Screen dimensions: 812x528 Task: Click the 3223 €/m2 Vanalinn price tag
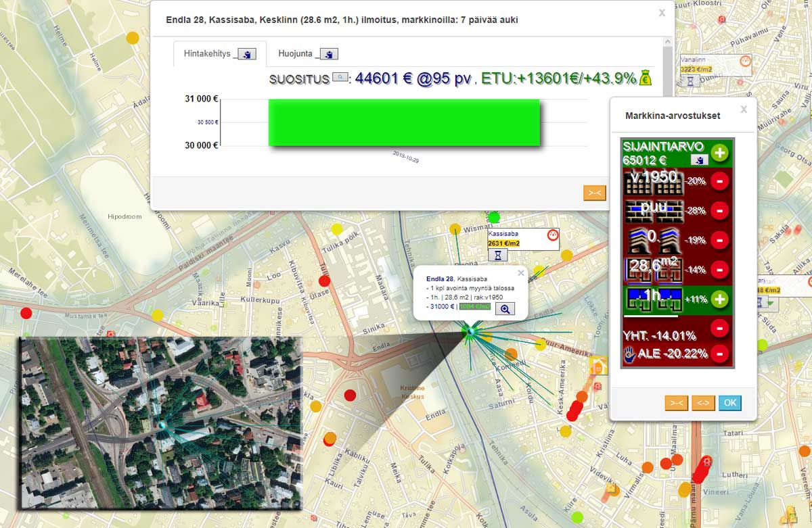(x=696, y=70)
